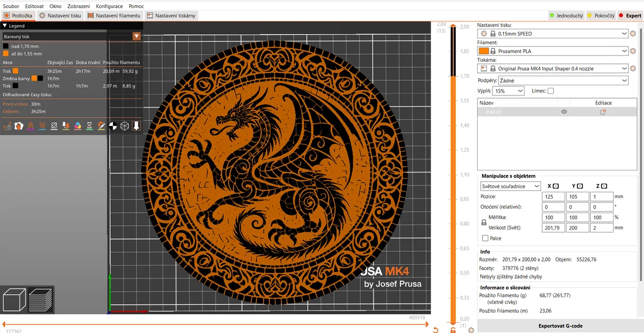Screen dimensions: 644x333
Task: Toggle custom G-codes visibility icon
Action: [101, 126]
